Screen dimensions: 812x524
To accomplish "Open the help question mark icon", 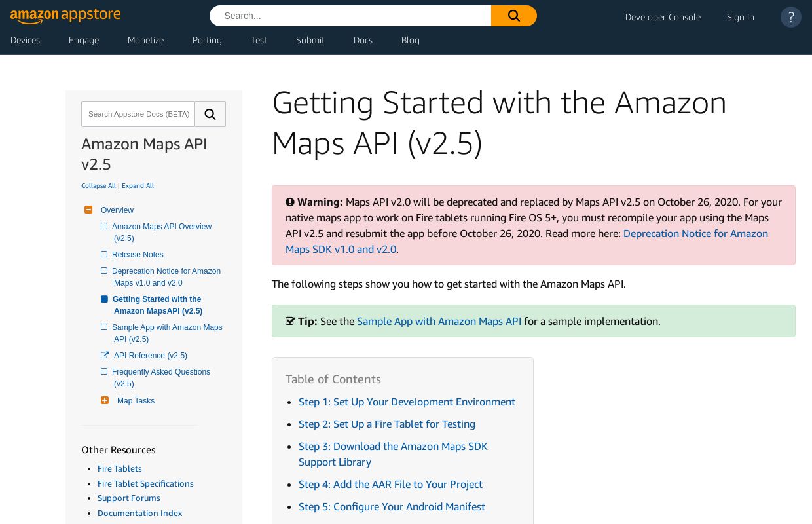I will click(791, 17).
